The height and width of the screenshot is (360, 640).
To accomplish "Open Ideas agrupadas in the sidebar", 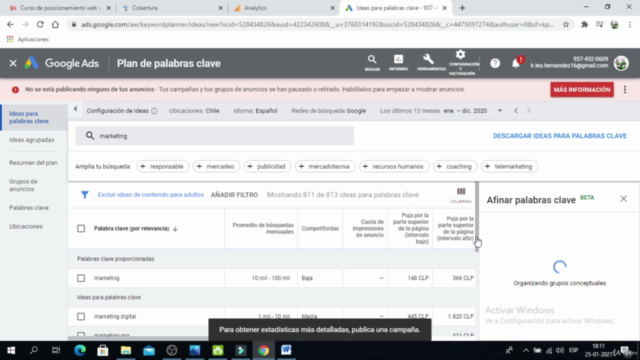I will [32, 140].
